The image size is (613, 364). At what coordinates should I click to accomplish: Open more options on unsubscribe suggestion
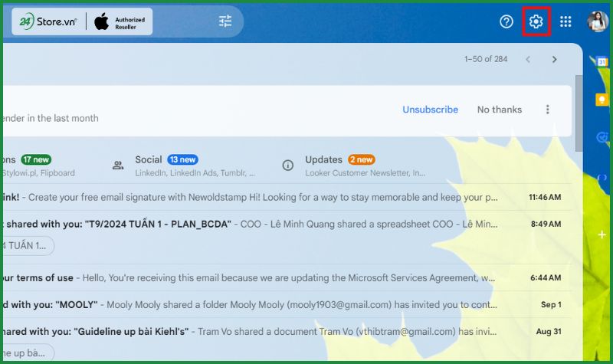[547, 110]
